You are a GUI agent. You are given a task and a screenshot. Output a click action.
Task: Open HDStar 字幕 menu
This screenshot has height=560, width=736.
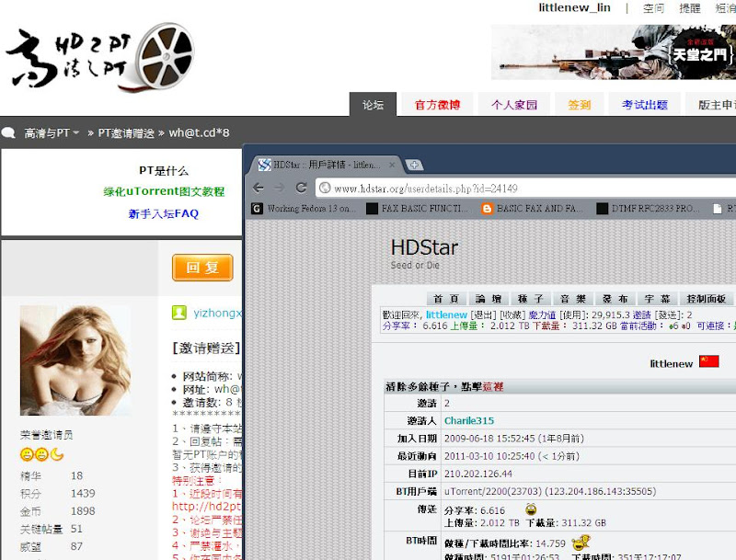point(657,299)
